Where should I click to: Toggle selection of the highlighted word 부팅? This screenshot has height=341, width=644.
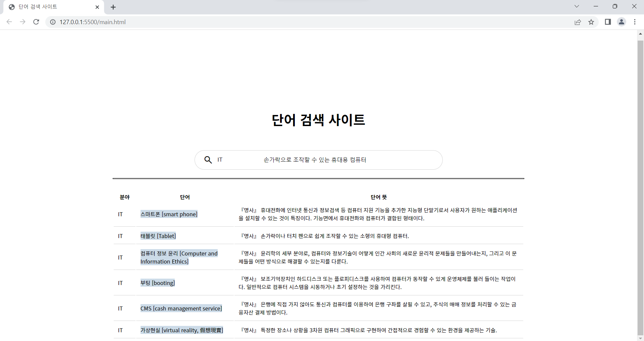[x=158, y=283]
